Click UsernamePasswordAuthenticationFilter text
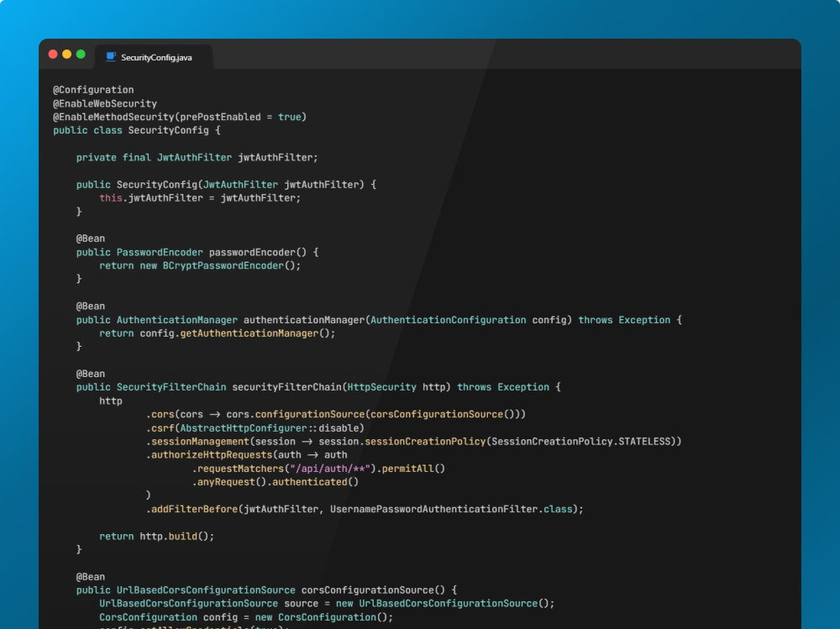Screen dimensions: 840x629 click(x=433, y=509)
